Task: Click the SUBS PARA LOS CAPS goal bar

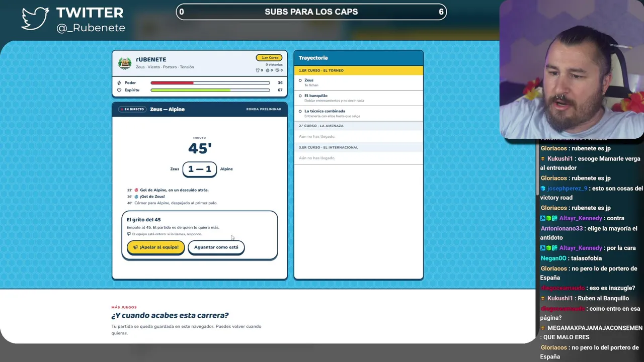Action: pyautogui.click(x=311, y=12)
